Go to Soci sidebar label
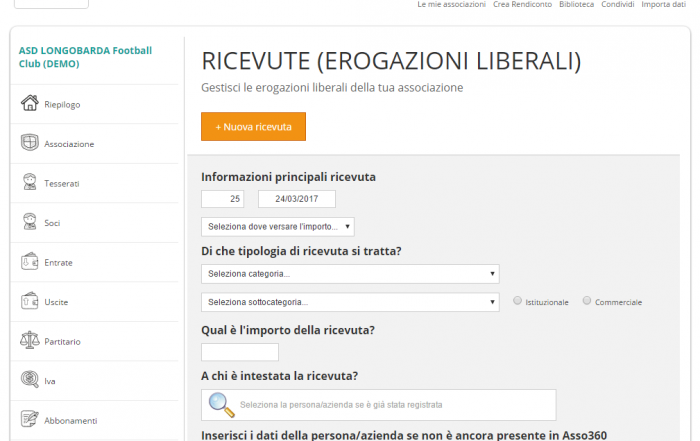Image resolution: width=700 pixels, height=441 pixels. point(52,223)
